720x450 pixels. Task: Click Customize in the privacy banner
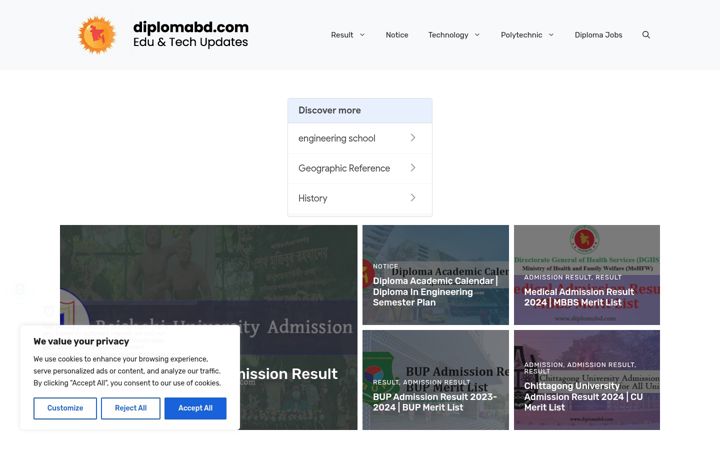coord(65,408)
